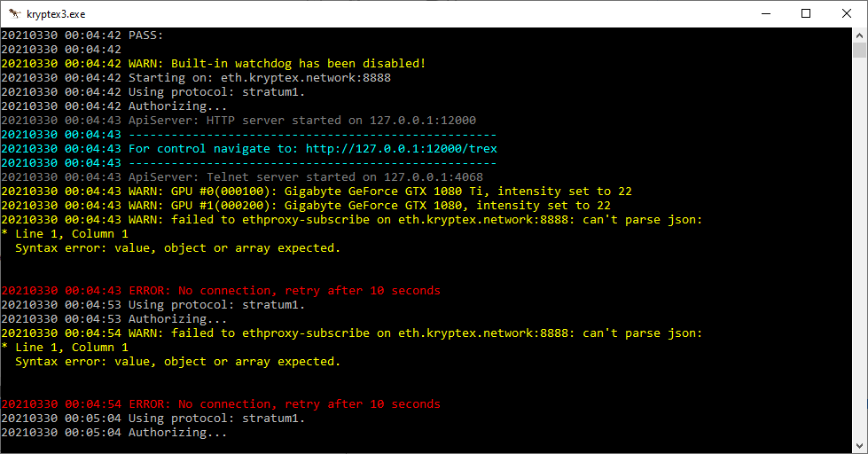Image resolution: width=868 pixels, height=454 pixels.
Task: Minimize the kryptex3.exe console window
Action: (x=766, y=13)
